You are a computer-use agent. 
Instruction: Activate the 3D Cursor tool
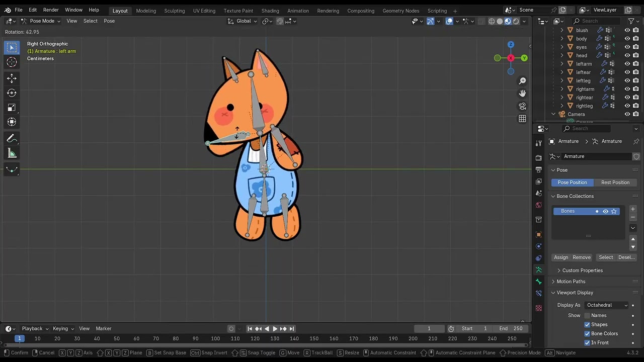click(x=12, y=62)
